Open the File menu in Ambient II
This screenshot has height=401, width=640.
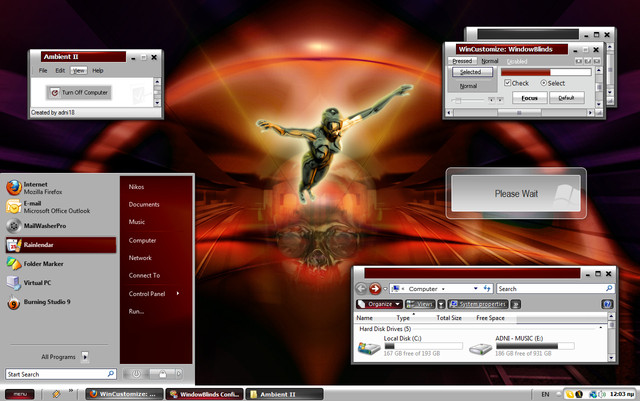(x=43, y=71)
